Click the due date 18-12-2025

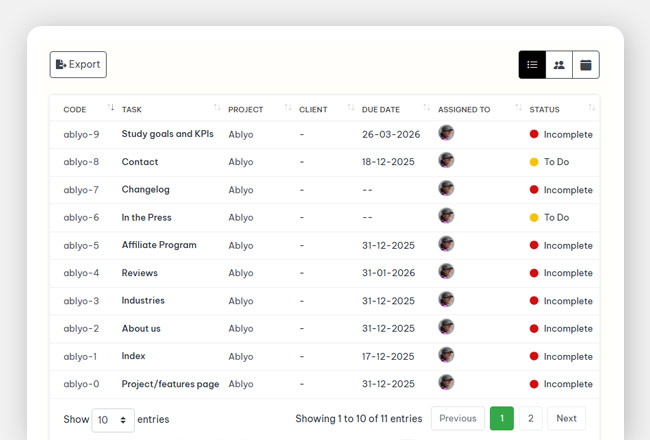point(388,162)
